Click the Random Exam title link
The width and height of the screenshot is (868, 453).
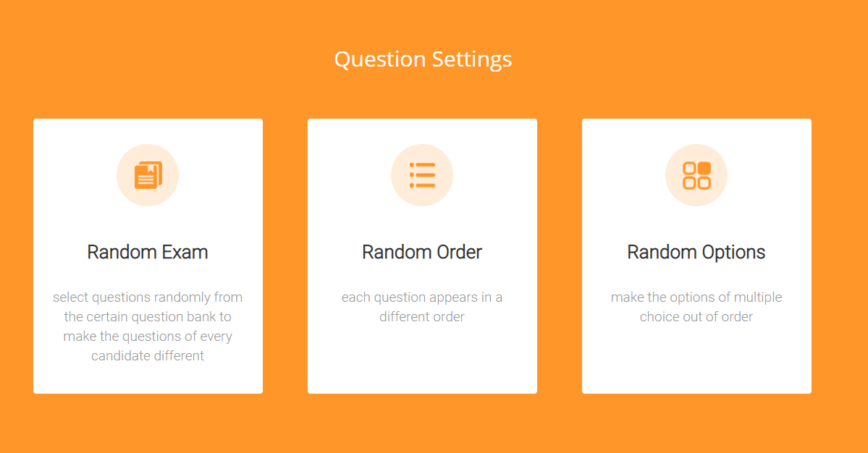click(x=148, y=252)
